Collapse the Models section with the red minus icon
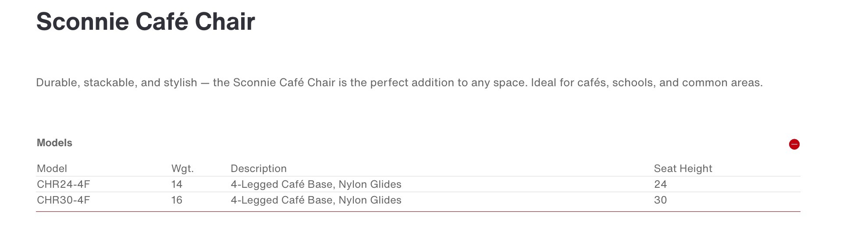 coord(794,144)
